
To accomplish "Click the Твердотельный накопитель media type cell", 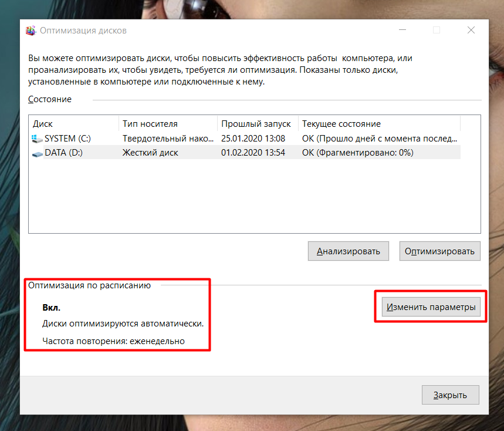I will click(168, 139).
